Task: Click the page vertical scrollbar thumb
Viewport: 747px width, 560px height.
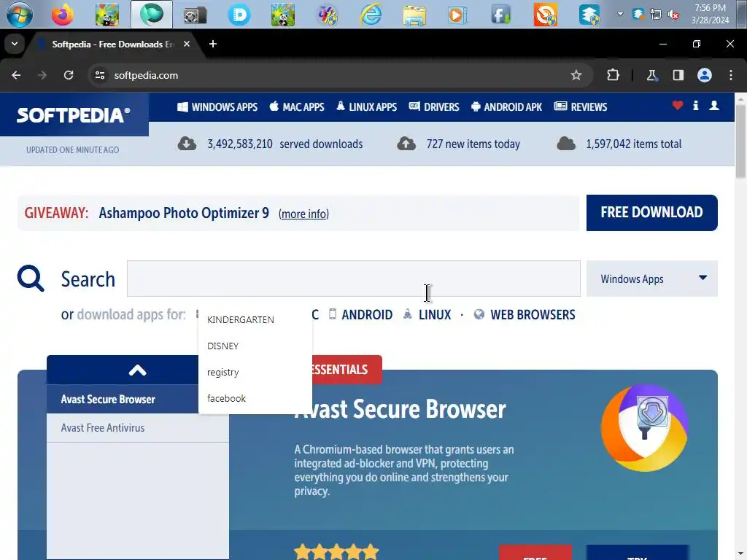Action: [x=740, y=141]
